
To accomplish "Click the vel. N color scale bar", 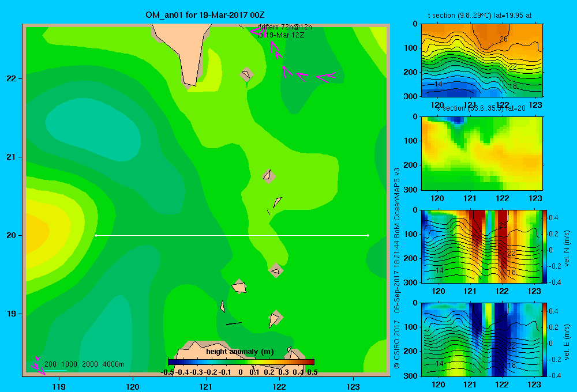I will pyautogui.click(x=545, y=246).
